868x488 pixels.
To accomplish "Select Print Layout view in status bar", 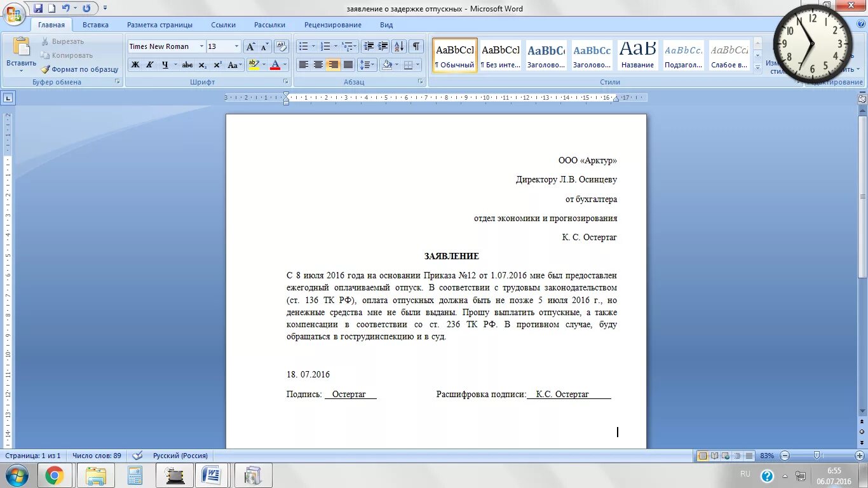I will [x=703, y=456].
